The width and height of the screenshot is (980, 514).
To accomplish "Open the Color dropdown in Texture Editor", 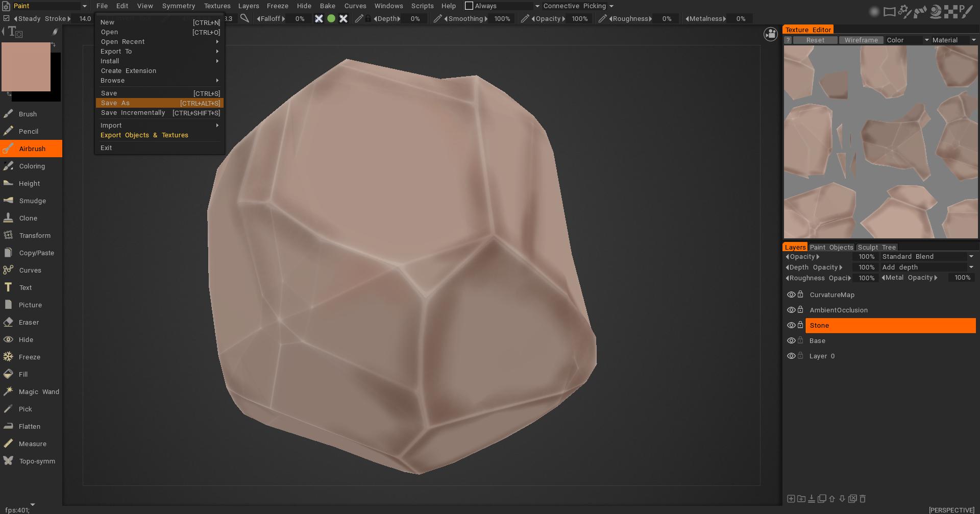I will point(908,40).
